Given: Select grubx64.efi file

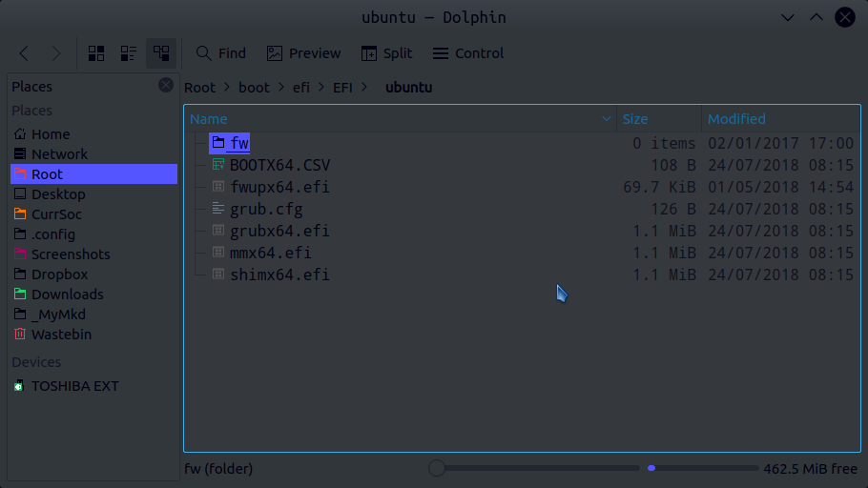Looking at the screenshot, I should [279, 231].
